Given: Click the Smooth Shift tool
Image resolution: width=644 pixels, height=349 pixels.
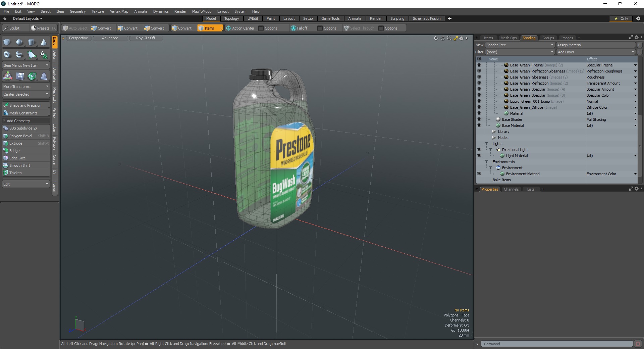Looking at the screenshot, I should [26, 165].
